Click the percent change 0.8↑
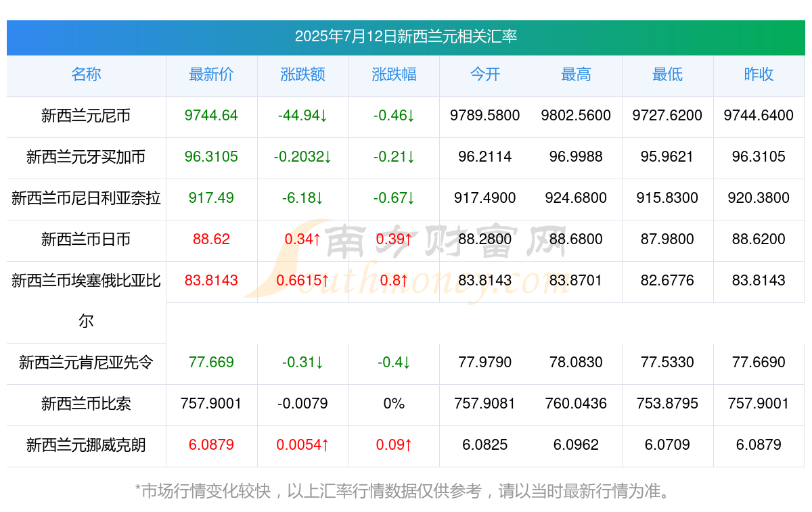Screen dimensions: 812x512 coord(394,281)
